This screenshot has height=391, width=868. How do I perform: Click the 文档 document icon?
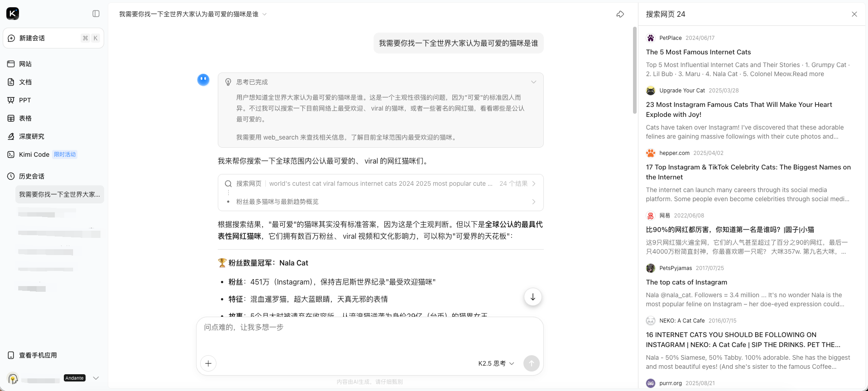click(11, 82)
